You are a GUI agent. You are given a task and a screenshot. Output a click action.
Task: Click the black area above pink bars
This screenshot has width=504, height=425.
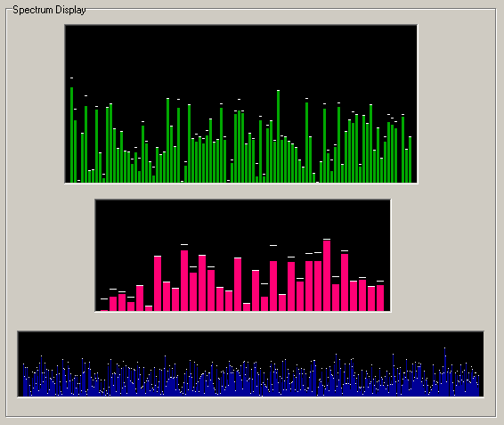point(243,219)
